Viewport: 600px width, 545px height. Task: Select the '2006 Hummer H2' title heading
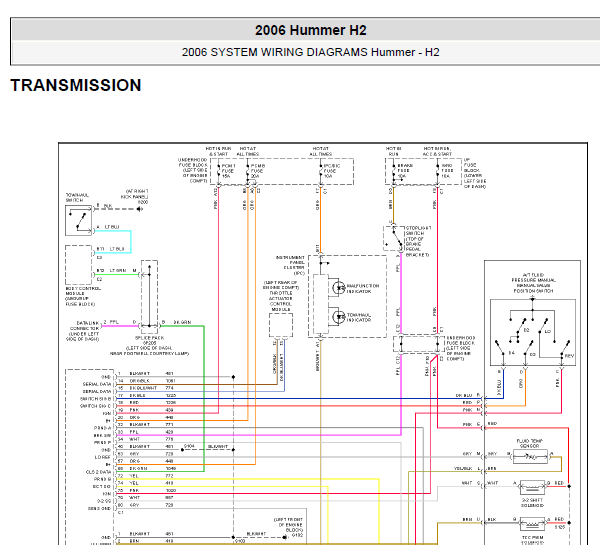point(310,30)
